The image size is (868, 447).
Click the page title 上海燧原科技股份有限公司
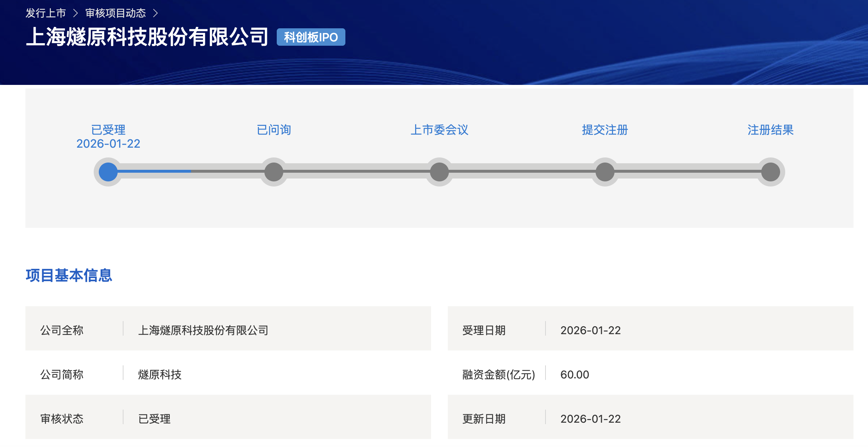(147, 37)
